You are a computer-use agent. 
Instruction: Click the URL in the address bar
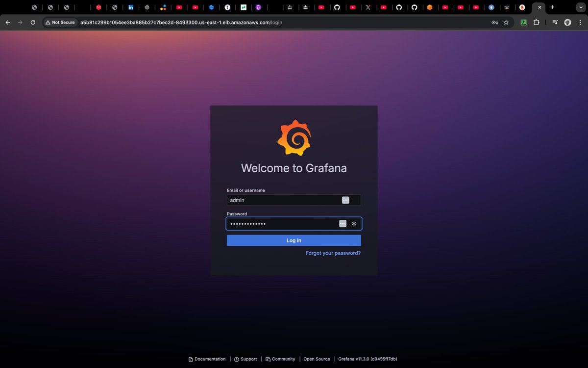(181, 23)
